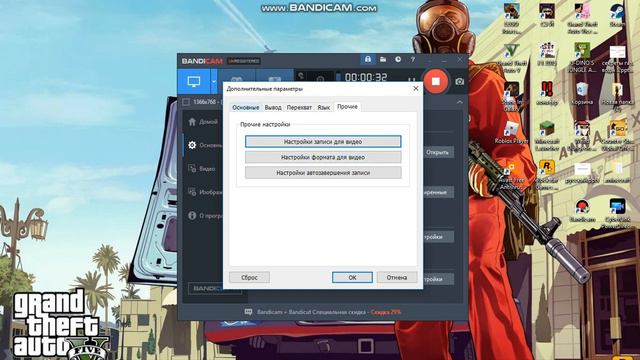Open Grand Theft Auto V green logo shortcut
Image resolution: width=640 pixels, height=360 pixels.
pos(511,58)
